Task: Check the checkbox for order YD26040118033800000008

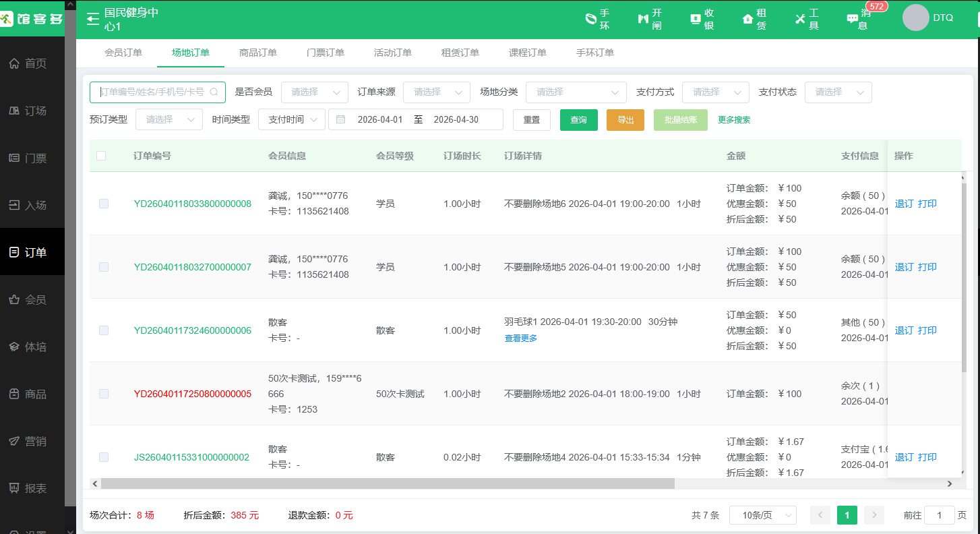Action: click(x=104, y=203)
